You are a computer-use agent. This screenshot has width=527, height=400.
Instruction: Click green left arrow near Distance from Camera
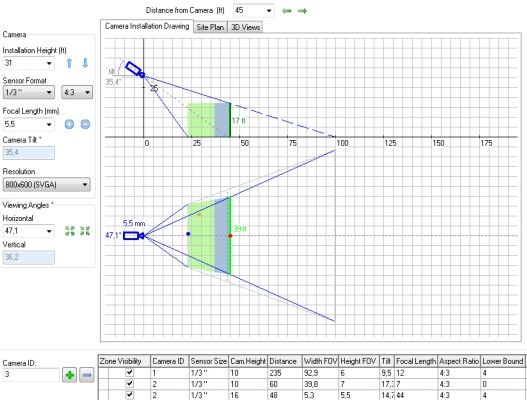click(287, 11)
